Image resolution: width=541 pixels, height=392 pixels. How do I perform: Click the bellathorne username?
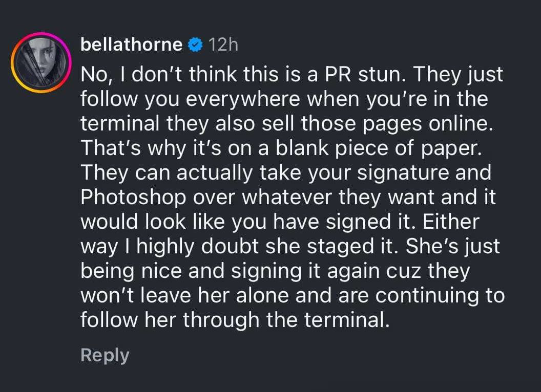(x=131, y=45)
